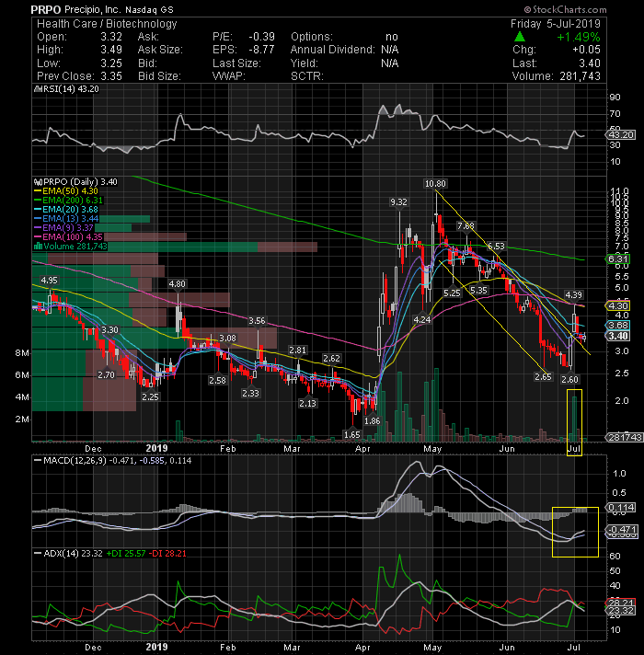Click the Friday 5-Jul-2019 date
The width and height of the screenshot is (644, 655).
click(x=556, y=24)
